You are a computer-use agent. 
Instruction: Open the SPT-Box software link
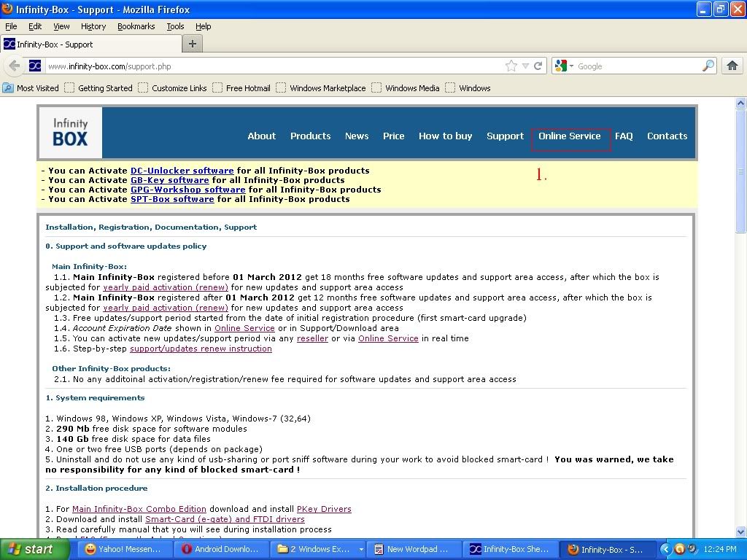pyautogui.click(x=172, y=199)
